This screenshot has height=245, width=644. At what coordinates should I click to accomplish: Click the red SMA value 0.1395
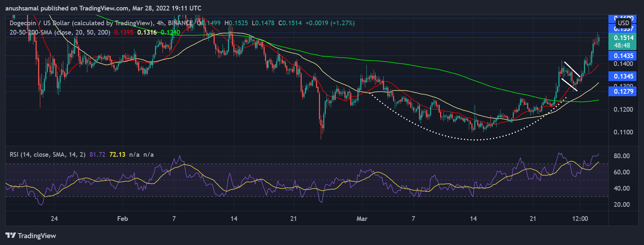coord(123,32)
